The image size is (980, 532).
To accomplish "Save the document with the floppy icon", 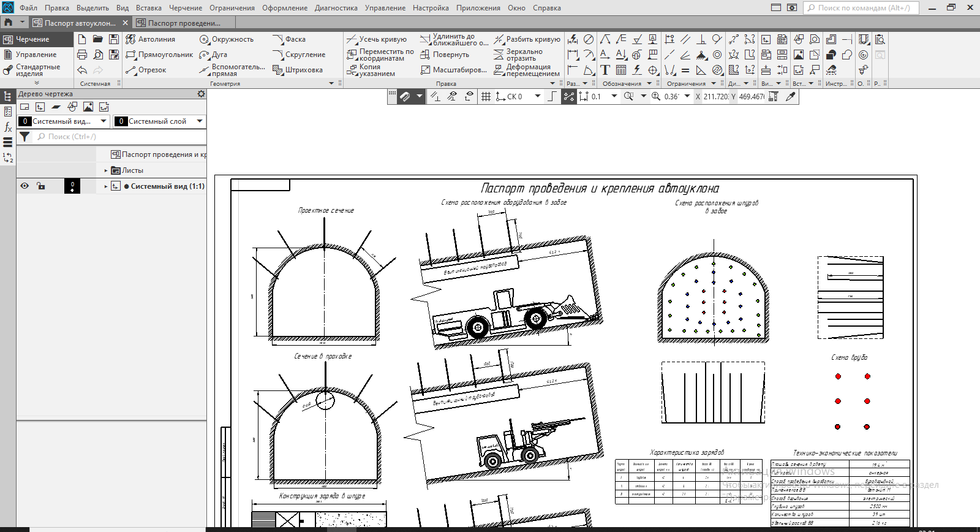I will [114, 39].
